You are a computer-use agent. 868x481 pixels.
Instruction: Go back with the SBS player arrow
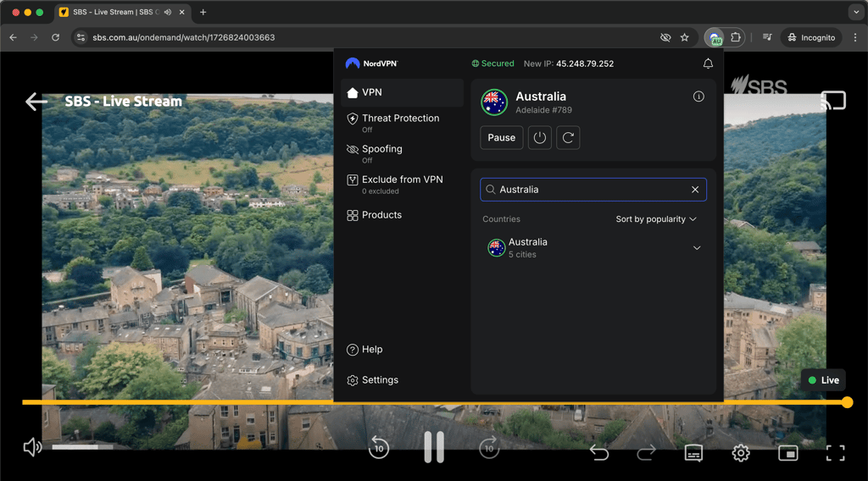tap(36, 101)
